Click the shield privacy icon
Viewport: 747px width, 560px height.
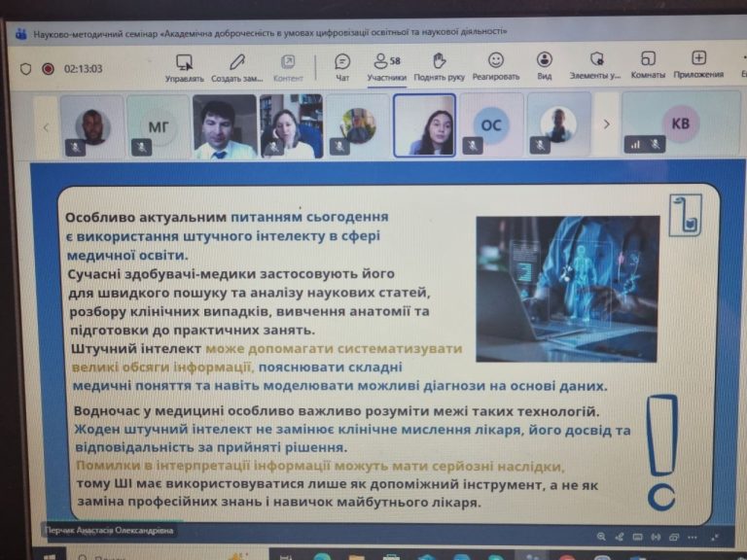click(x=25, y=69)
